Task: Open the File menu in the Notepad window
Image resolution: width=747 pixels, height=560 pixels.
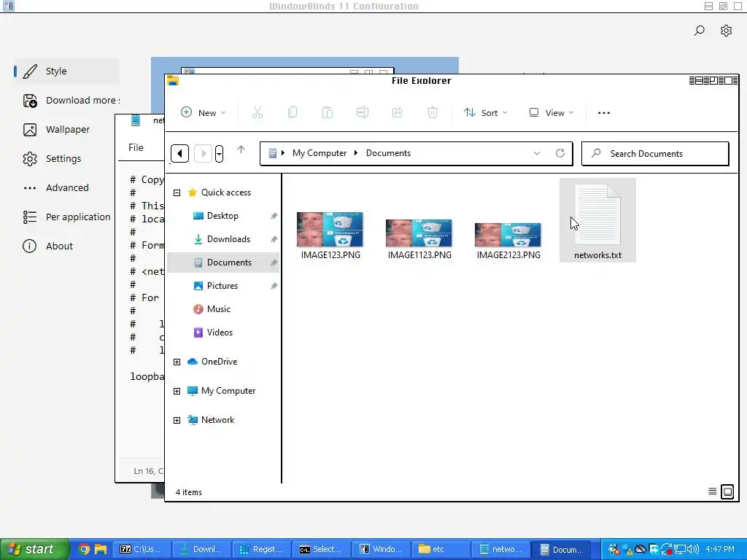Action: [x=136, y=147]
